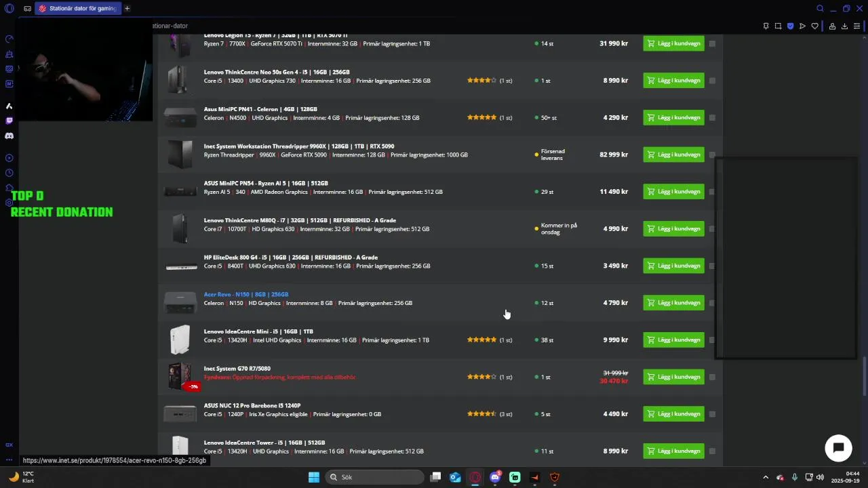Add Lenovo IdeaCentre Mini to cart
The width and height of the screenshot is (868, 488).
click(x=673, y=340)
